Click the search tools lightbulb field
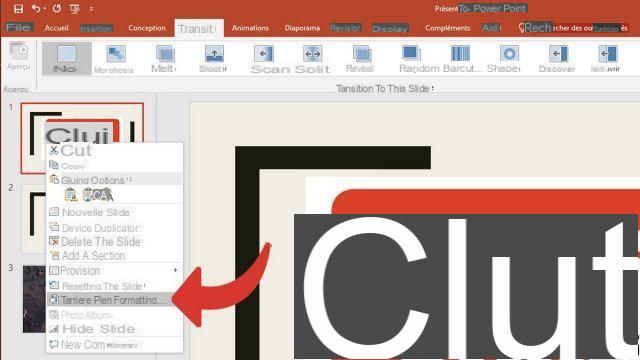Screen dimensions: 640x360 tap(573, 28)
